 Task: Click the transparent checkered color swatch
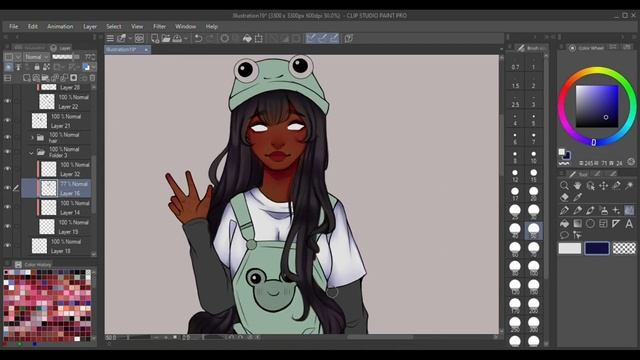click(624, 248)
